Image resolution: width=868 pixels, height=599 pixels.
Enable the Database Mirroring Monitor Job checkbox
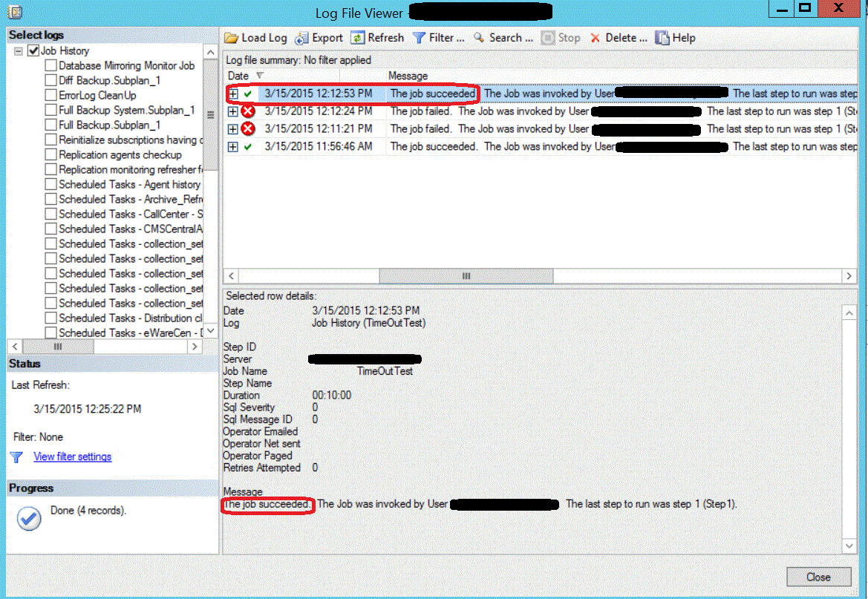coord(51,65)
